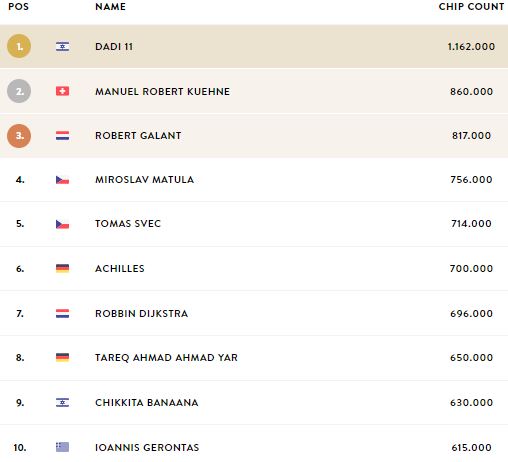Click the Israel flag beside Chikkita Banaana
Viewport: 508px width, 462px height.
click(x=62, y=402)
